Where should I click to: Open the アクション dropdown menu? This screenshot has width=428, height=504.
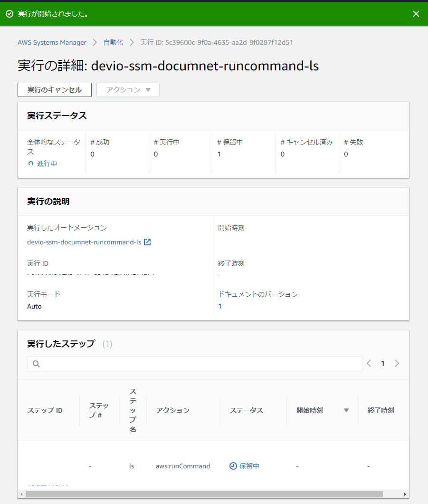coord(128,90)
